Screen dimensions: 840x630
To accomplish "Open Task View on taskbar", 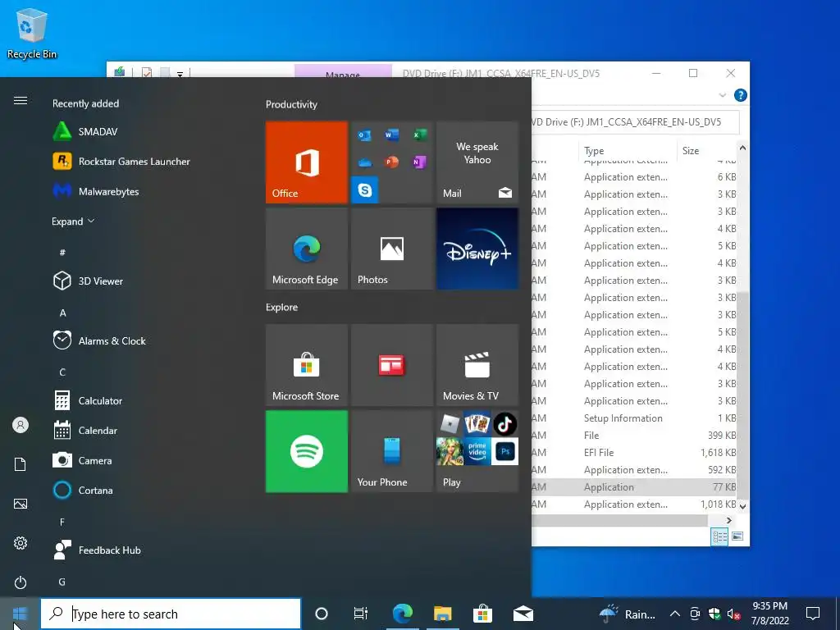I will pos(361,614).
